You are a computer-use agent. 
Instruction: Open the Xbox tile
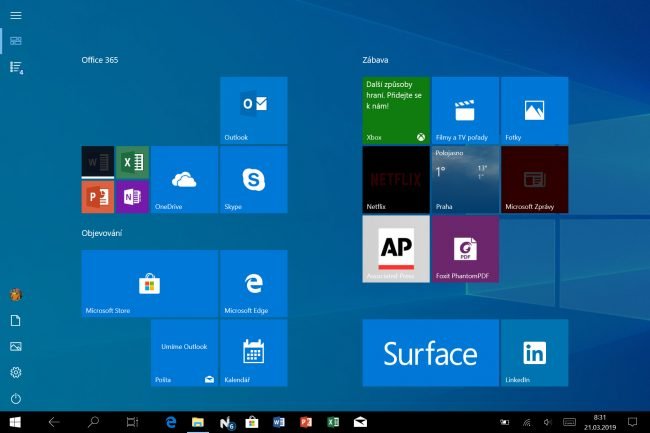[x=396, y=110]
